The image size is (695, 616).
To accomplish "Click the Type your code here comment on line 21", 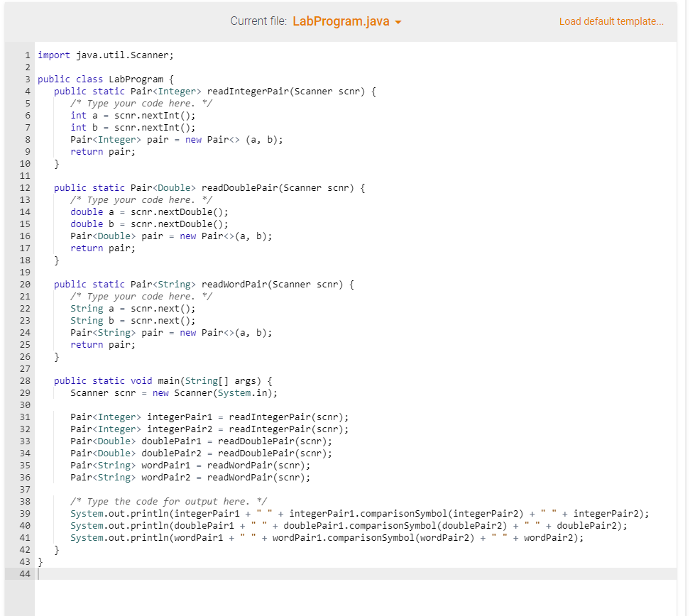I will tap(141, 297).
